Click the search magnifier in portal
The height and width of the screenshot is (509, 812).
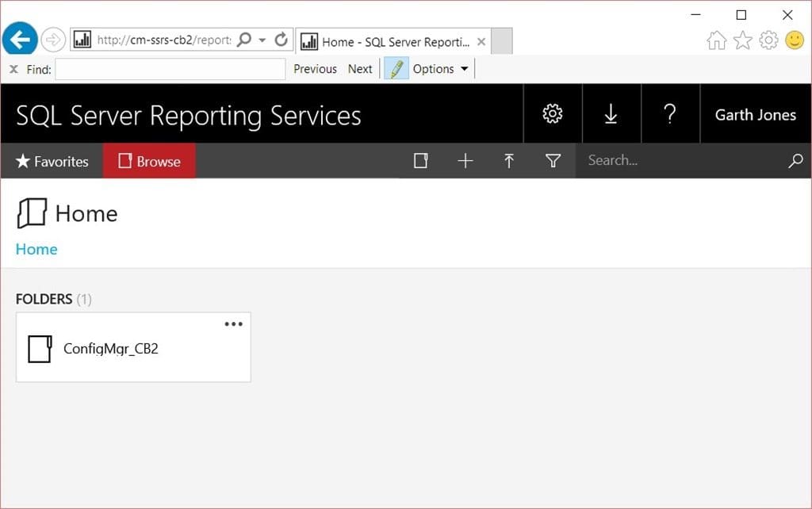pyautogui.click(x=795, y=160)
